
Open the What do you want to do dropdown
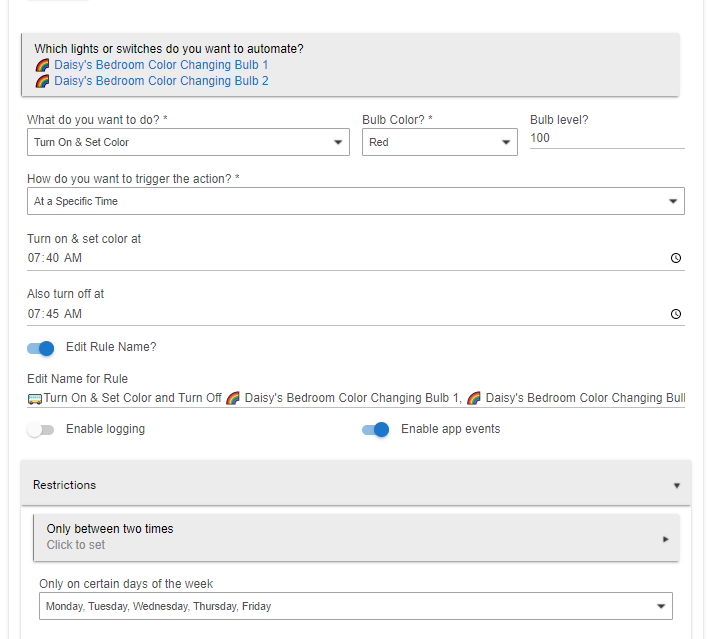(x=188, y=142)
